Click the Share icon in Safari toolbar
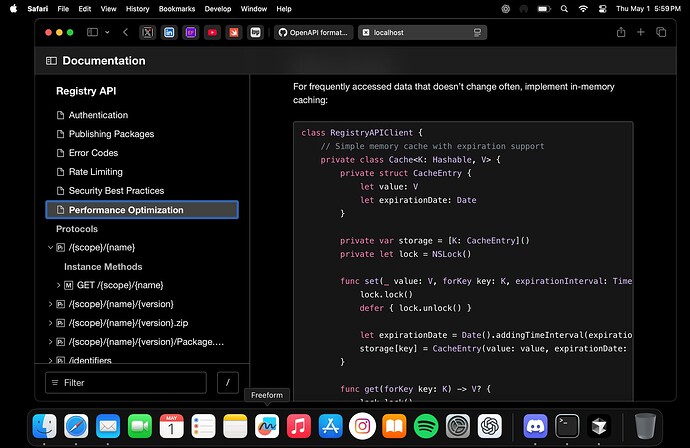 pyautogui.click(x=620, y=32)
